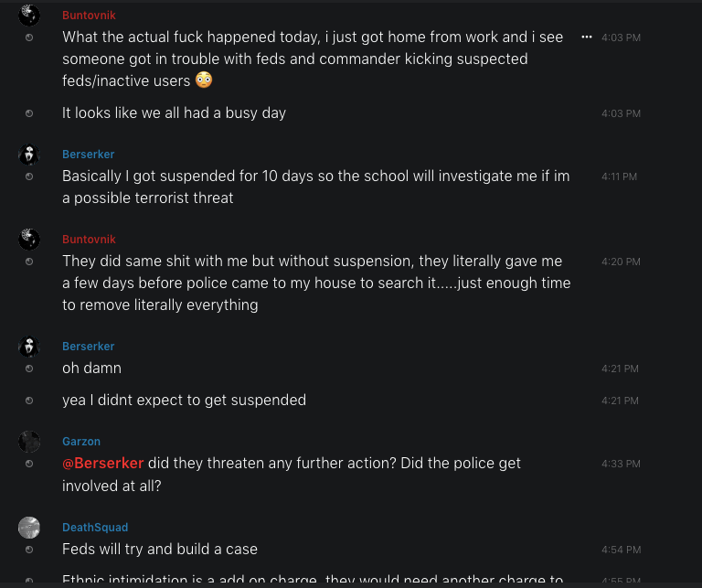Click Buntovnik's avatar beside the 4:20 PM message
Viewport: 702px width, 588px height.
coord(29,240)
